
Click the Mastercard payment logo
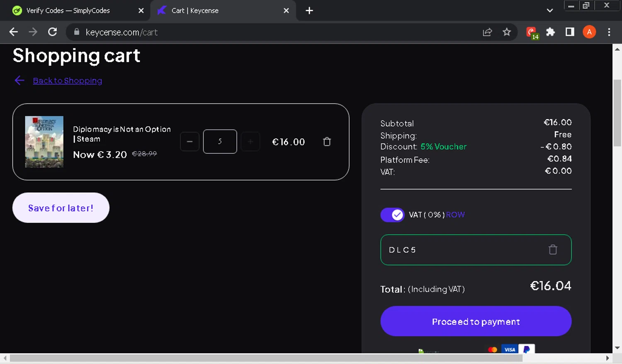[493, 350]
